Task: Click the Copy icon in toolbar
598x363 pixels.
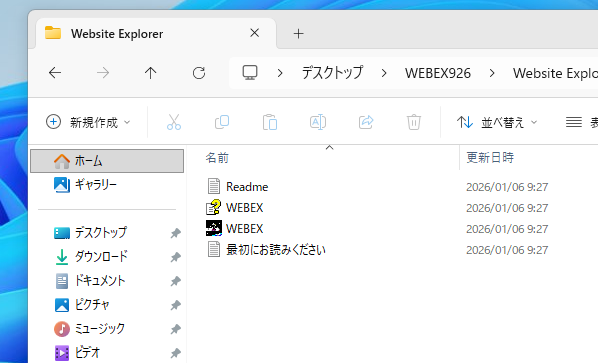Action: (222, 122)
